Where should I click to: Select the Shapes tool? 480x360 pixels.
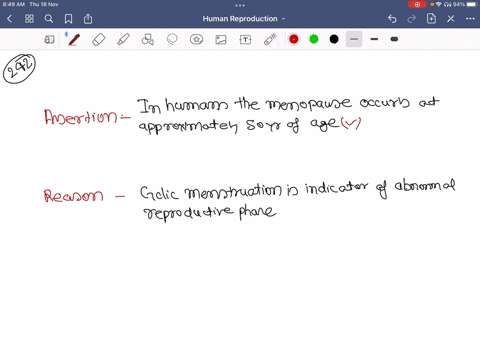click(147, 40)
